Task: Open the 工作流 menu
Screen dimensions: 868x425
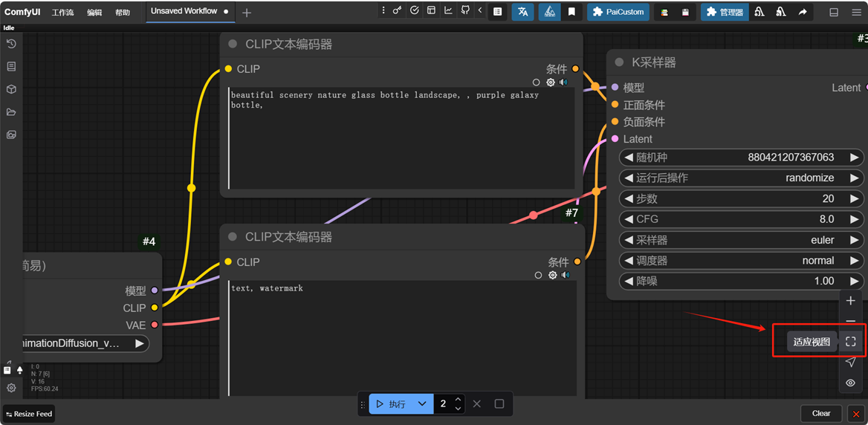Action: (x=62, y=13)
